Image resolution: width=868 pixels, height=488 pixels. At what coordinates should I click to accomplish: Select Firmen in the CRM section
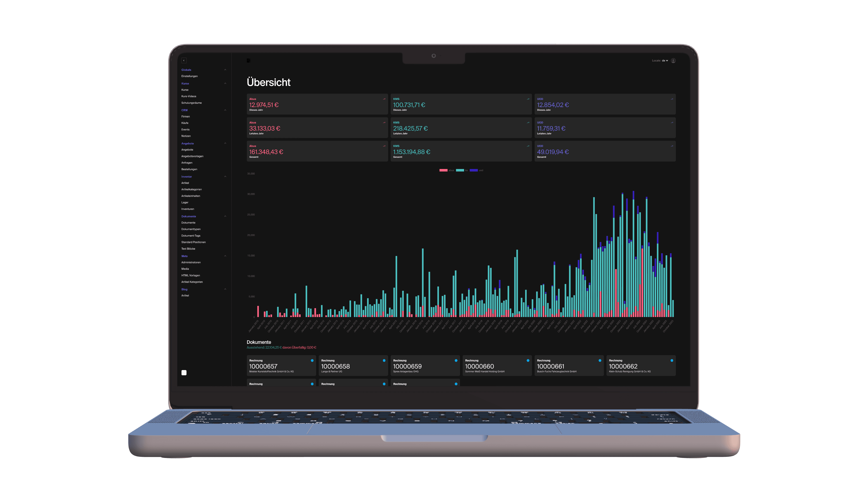(186, 116)
